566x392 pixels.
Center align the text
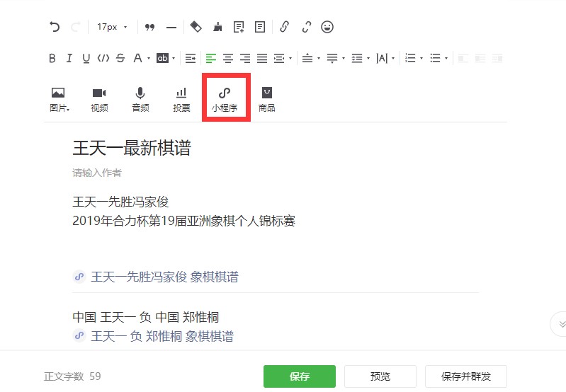click(228, 58)
